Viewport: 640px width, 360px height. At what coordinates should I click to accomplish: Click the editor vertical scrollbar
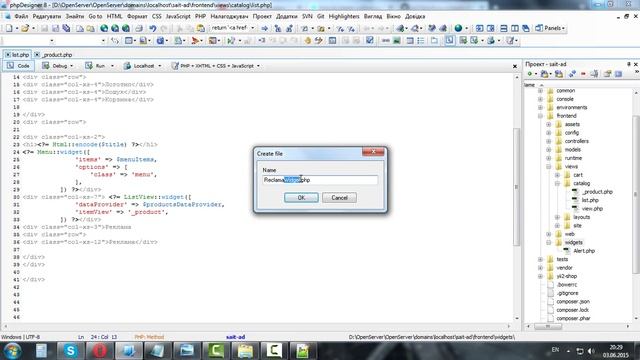tap(516, 187)
